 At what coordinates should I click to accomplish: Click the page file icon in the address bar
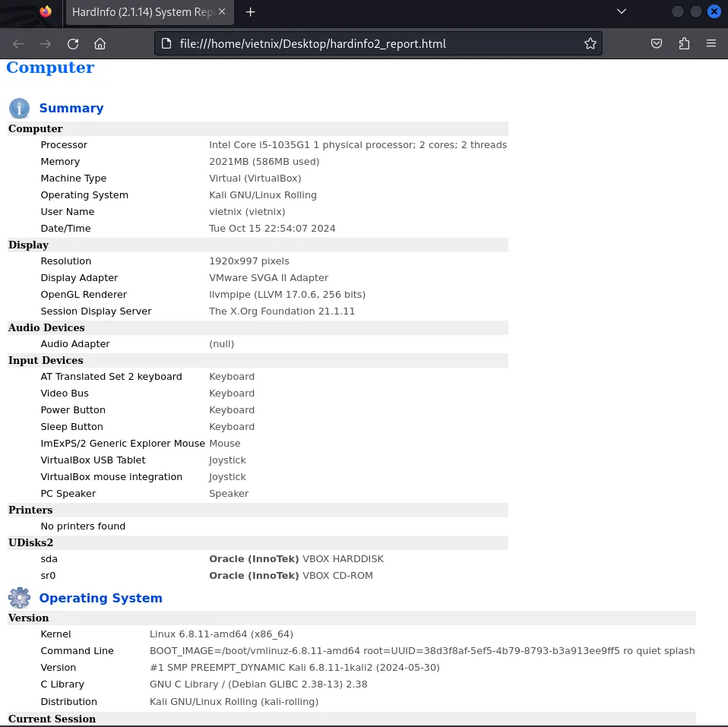(166, 43)
